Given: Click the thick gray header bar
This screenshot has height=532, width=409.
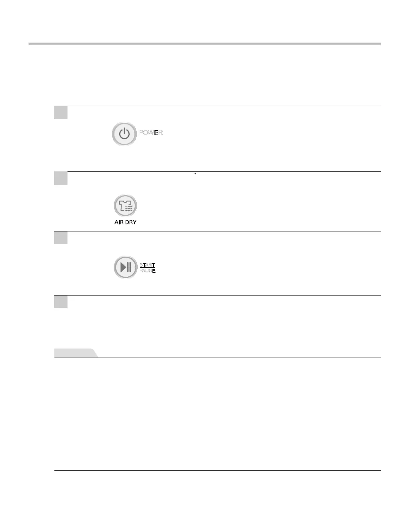Looking at the screenshot, I should pyautogui.click(x=204, y=44).
